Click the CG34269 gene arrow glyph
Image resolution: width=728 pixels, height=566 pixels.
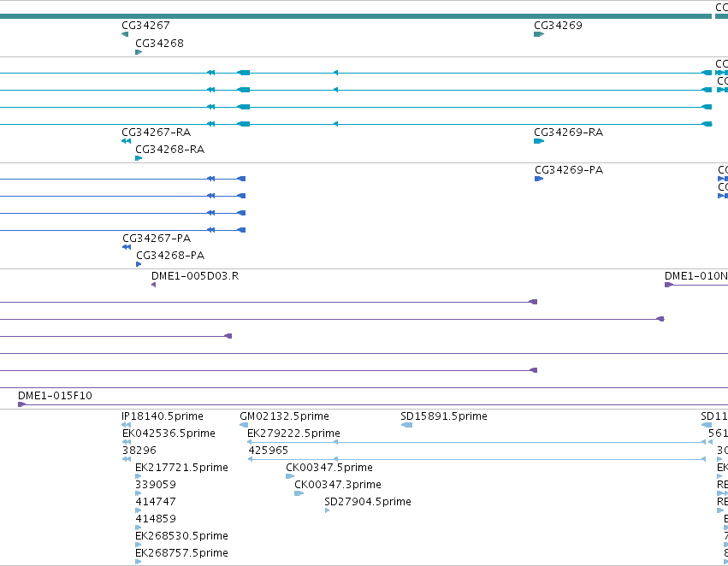click(539, 34)
